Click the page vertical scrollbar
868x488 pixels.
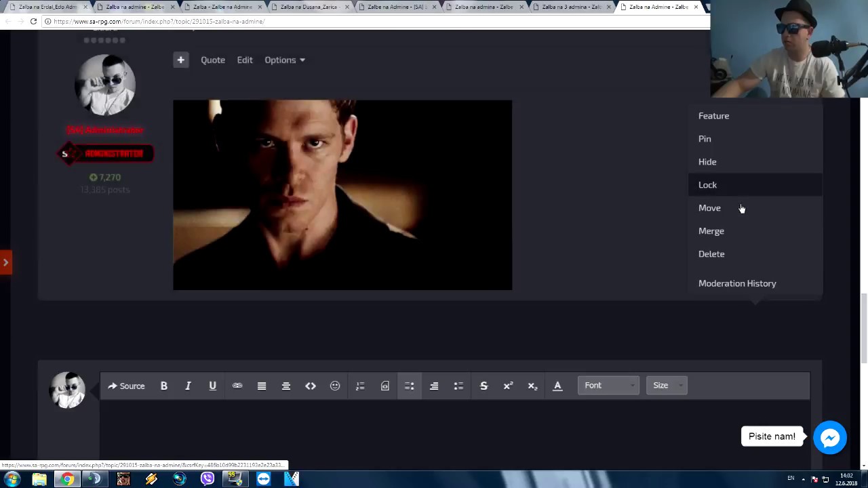[x=864, y=329]
